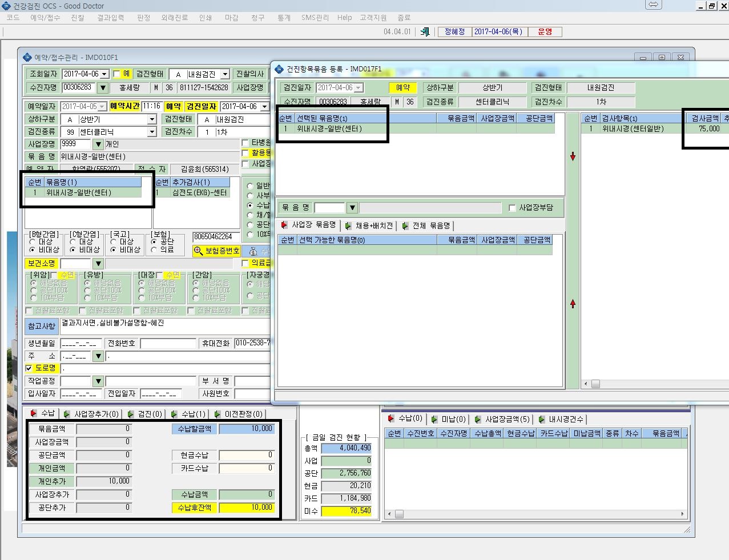Open the 조회일자 date dropdown
Viewport: 729px width, 560px height.
(x=104, y=74)
